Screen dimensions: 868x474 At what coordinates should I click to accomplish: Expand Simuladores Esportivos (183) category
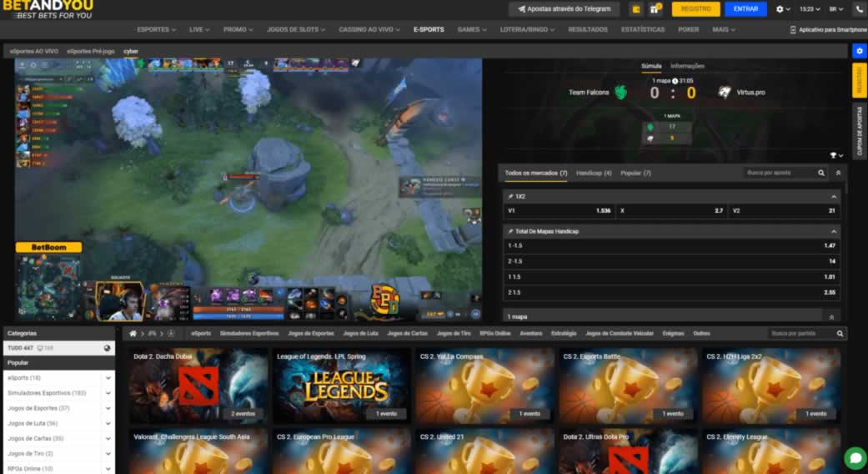tap(108, 393)
